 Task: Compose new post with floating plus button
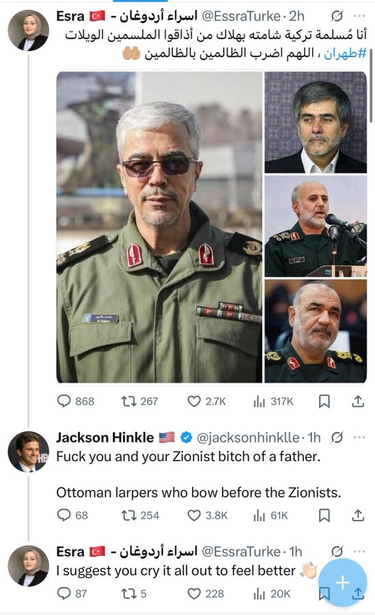pos(342,583)
